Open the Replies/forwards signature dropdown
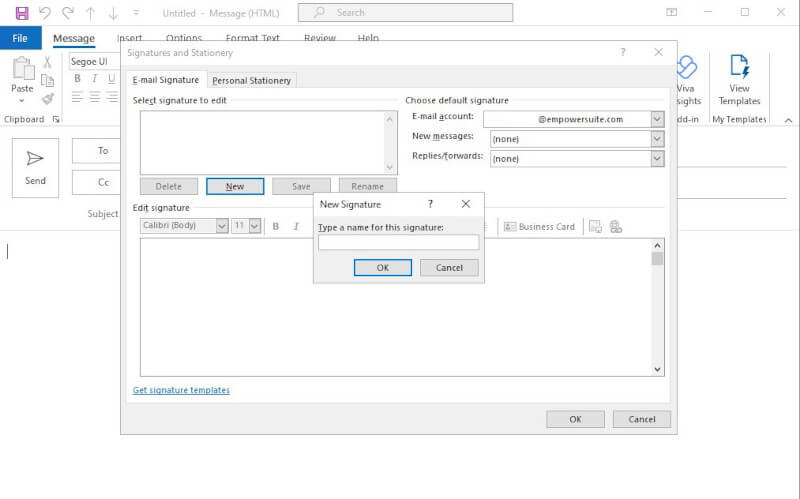The image size is (800, 499). coord(656,158)
